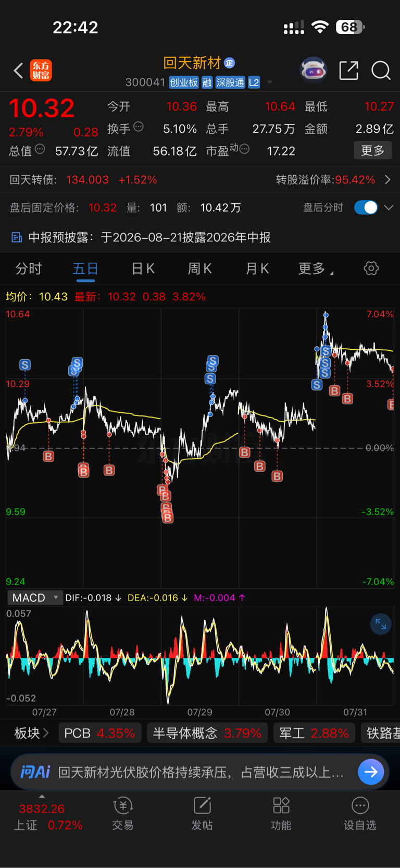400x868 pixels.
Task: Tap the 设自选 watchlist icon
Action: point(360,806)
